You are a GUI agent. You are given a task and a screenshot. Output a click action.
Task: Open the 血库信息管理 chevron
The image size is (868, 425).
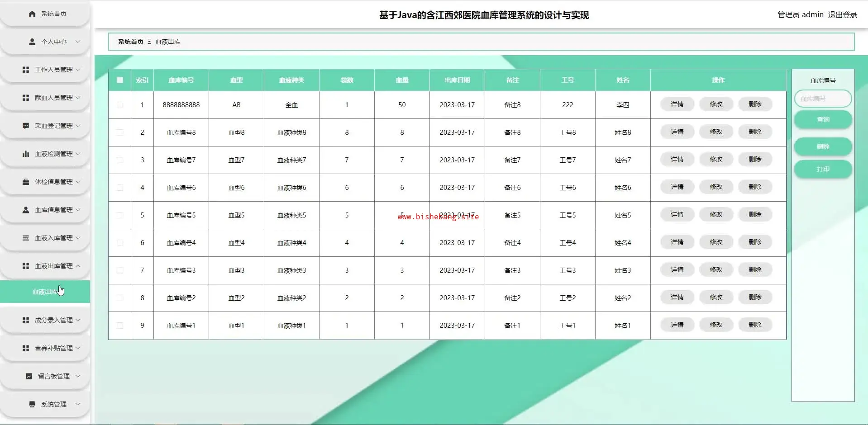click(78, 210)
